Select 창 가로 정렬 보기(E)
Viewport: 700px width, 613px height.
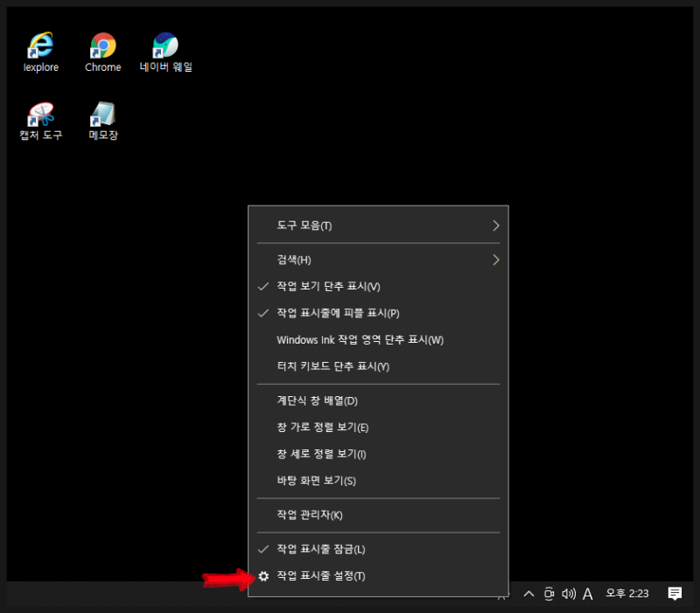coord(378,428)
